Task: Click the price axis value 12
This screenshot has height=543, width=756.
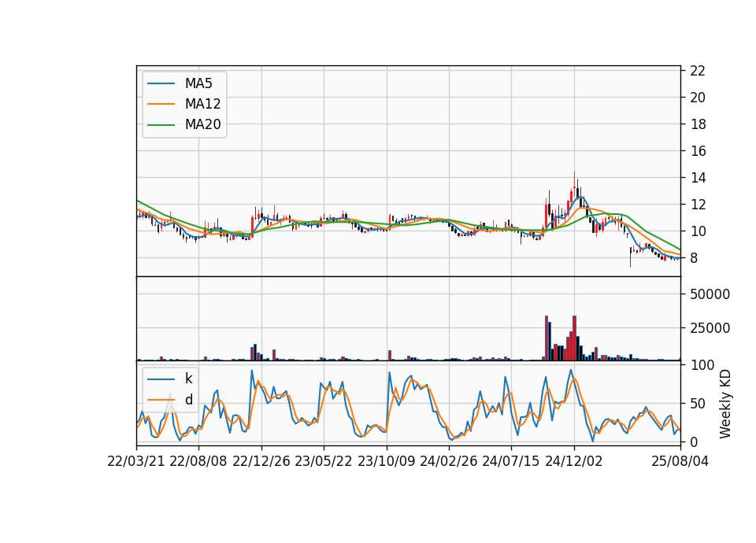Action: 698,205
